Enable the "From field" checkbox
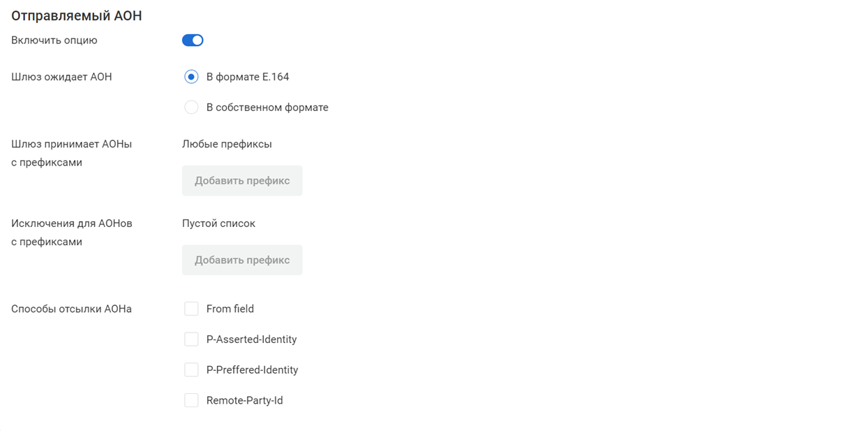Screen dimensions: 868x431 191,309
